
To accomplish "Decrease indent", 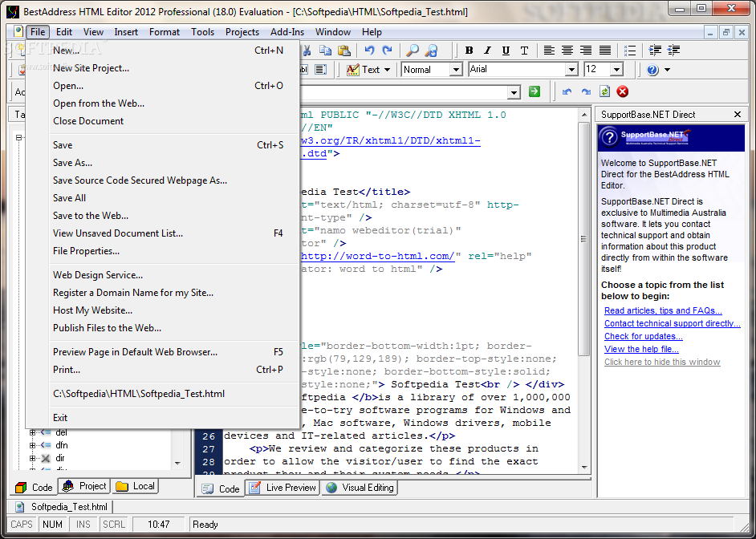I will [x=673, y=50].
